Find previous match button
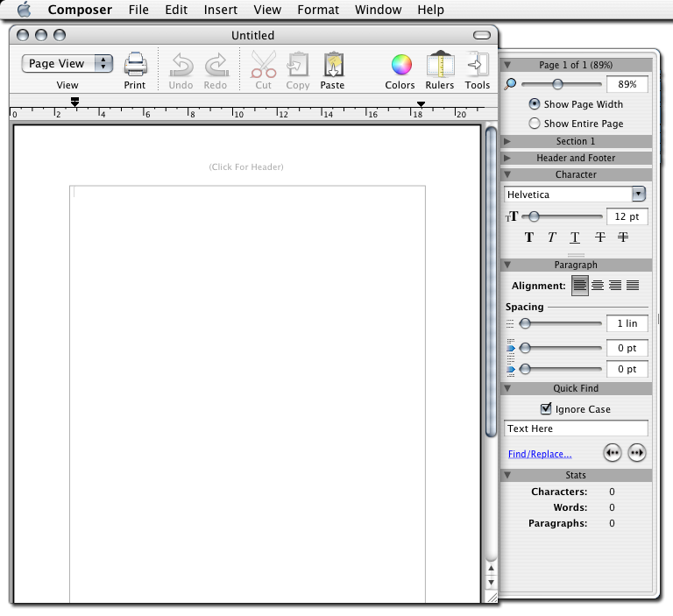This screenshot has height=616, width=673. 613,452
